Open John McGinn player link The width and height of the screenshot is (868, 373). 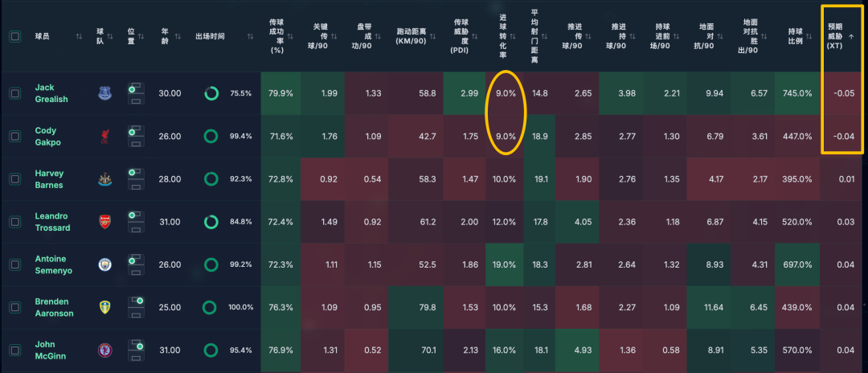(x=50, y=350)
